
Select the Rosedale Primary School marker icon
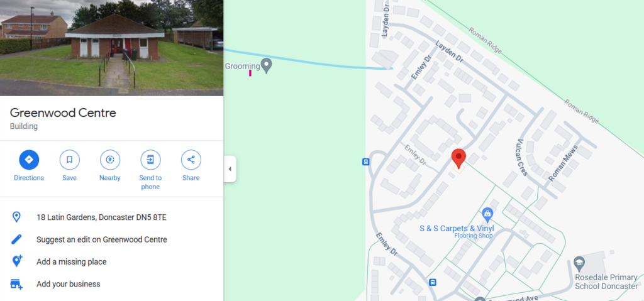coord(579,263)
